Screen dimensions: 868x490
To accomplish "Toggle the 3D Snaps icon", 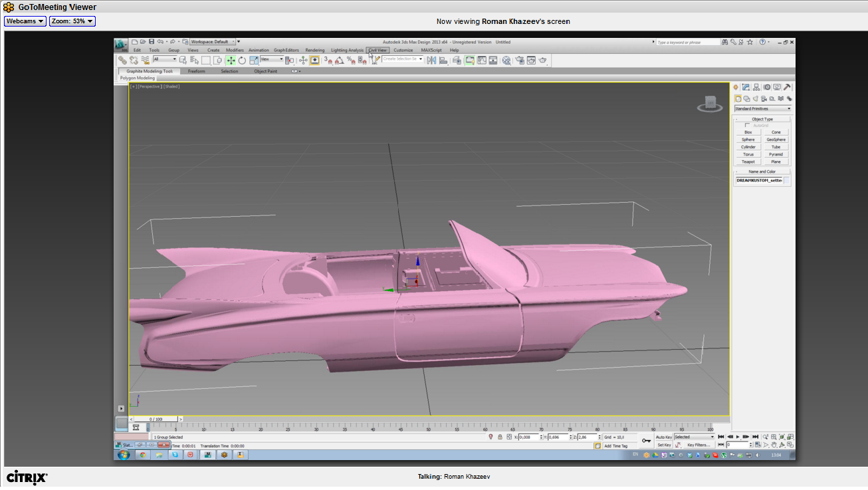I will click(x=328, y=60).
